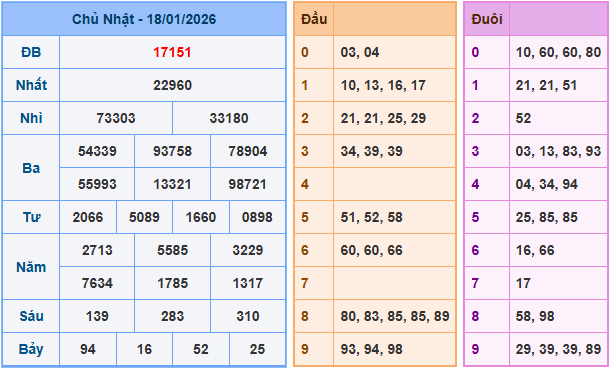Select the ĐB prize number 17151
This screenshot has width=611, height=368.
pos(172,52)
